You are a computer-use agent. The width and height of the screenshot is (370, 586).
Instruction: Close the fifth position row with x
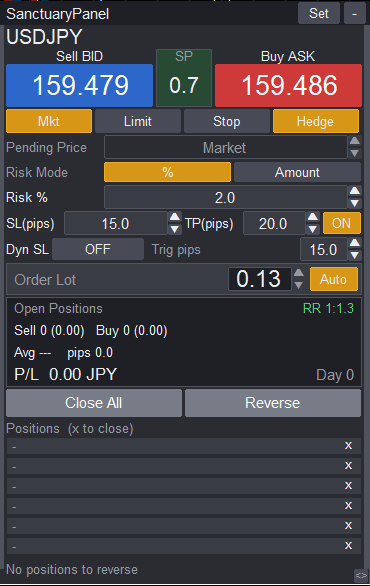348,526
